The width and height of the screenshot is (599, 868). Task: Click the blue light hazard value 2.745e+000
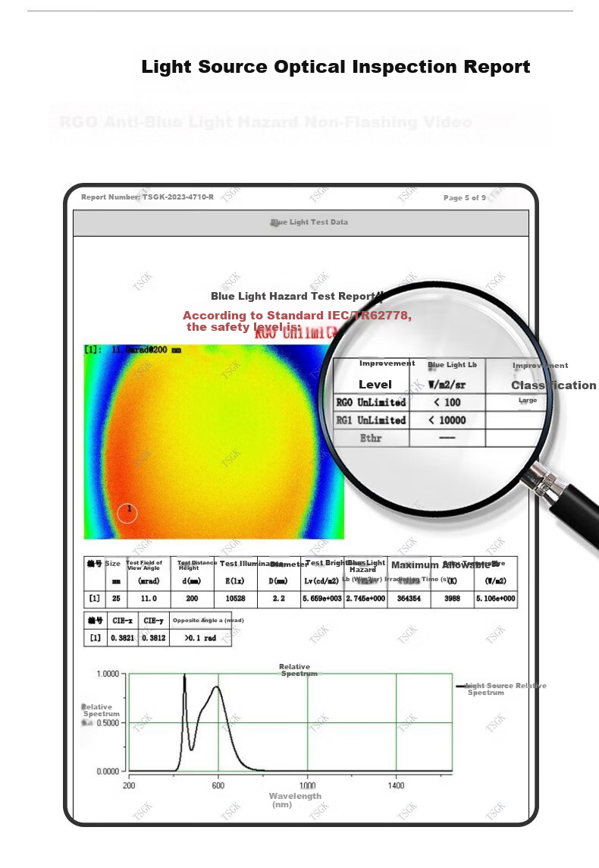click(365, 599)
